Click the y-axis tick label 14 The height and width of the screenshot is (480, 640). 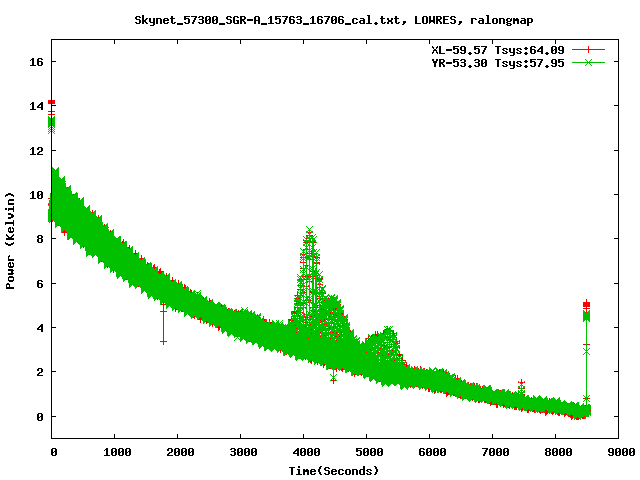(36, 106)
